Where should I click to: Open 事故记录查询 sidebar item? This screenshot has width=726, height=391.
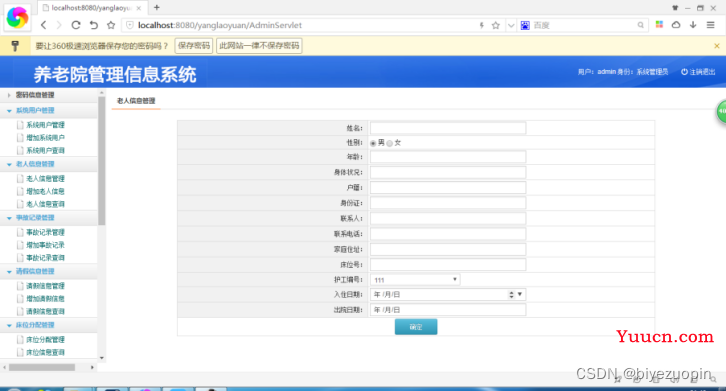pyautogui.click(x=45, y=258)
